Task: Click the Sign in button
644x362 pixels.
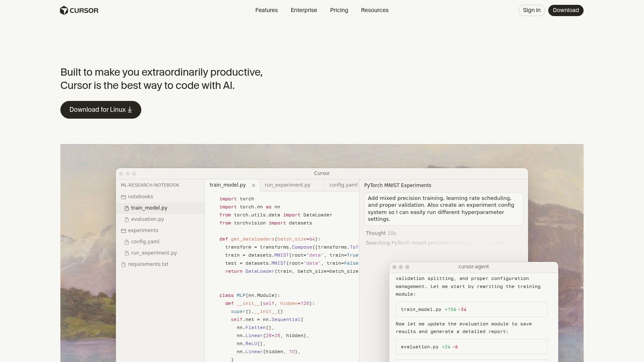Action: click(x=531, y=10)
